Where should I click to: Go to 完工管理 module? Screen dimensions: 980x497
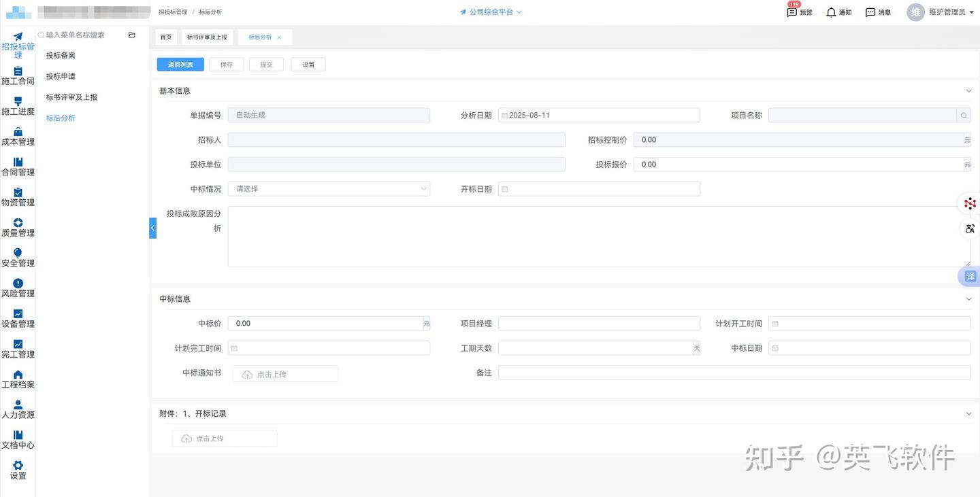click(x=18, y=349)
